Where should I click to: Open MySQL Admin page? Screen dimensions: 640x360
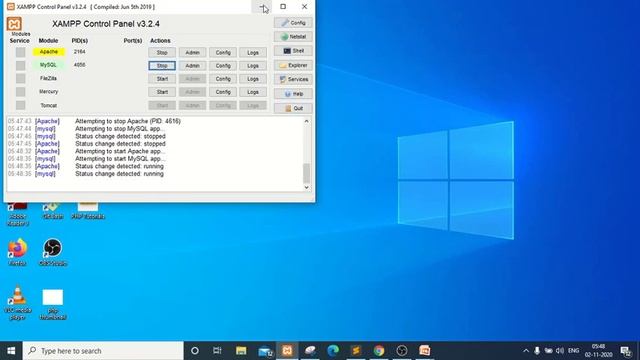(192, 66)
